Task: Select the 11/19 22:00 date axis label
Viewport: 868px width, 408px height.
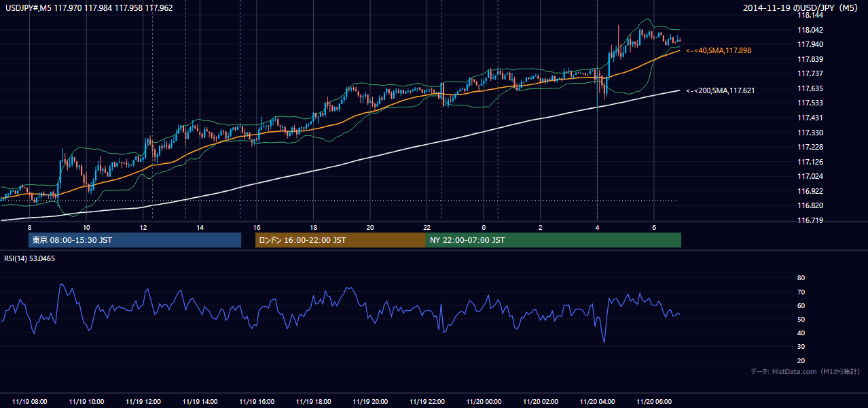Action: point(427,402)
